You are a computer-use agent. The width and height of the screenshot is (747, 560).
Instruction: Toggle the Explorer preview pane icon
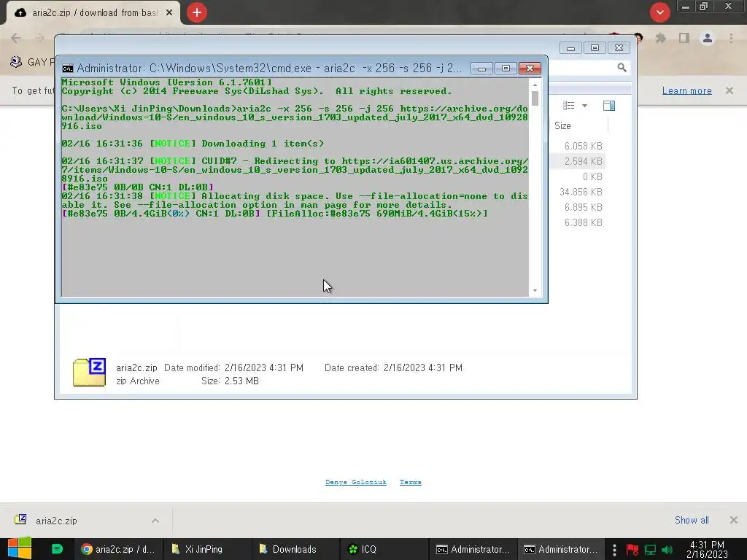609,106
